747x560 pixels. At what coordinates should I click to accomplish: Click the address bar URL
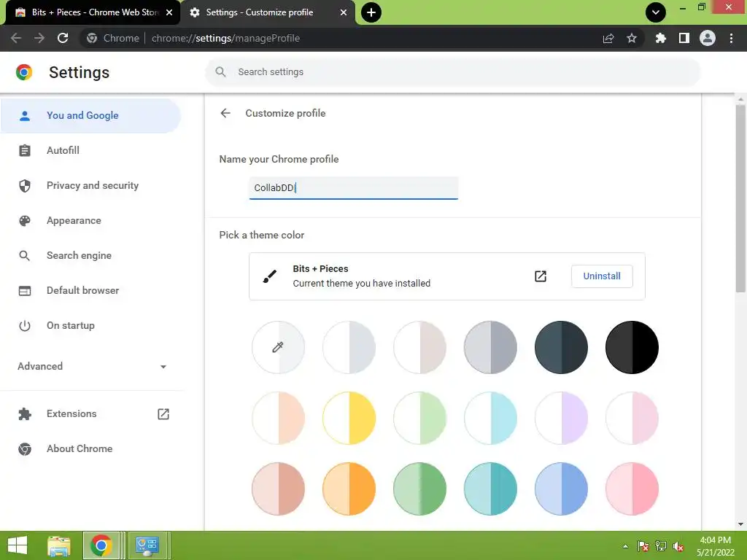225,38
